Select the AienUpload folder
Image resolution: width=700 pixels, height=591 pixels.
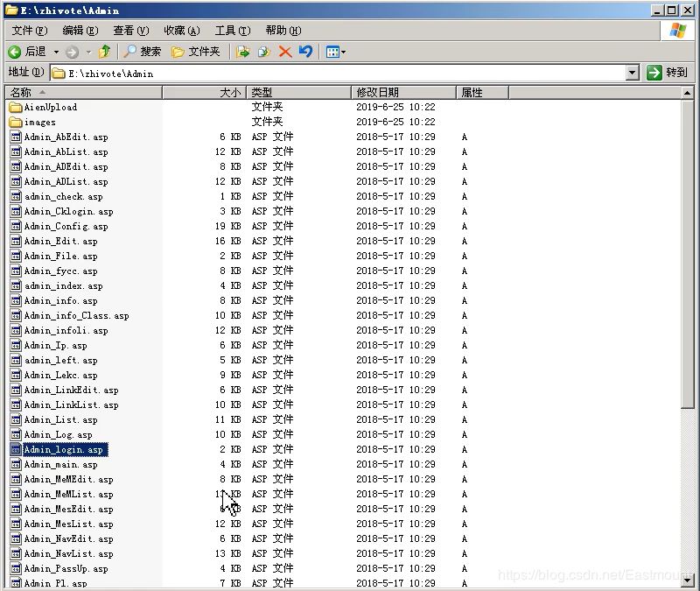(x=50, y=107)
